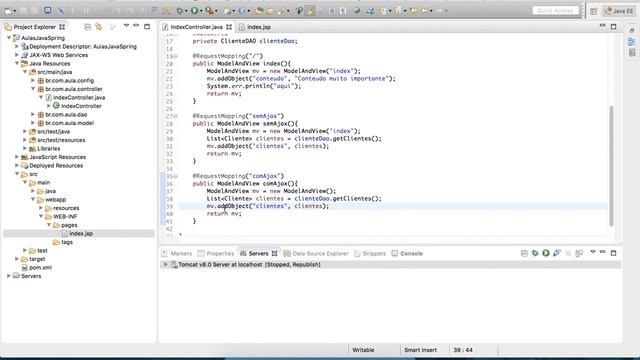This screenshot has height=360, width=640.
Task: Open the Markers tab
Action: 177,253
